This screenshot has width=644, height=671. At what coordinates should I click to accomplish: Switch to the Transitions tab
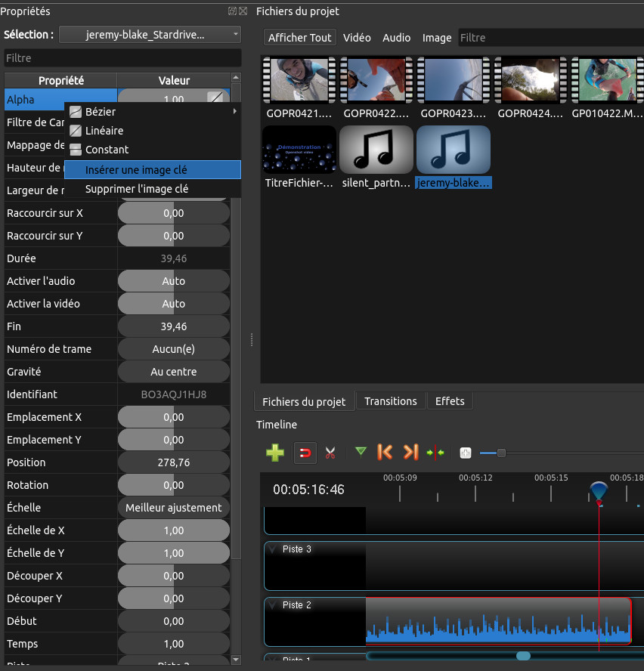(x=390, y=401)
